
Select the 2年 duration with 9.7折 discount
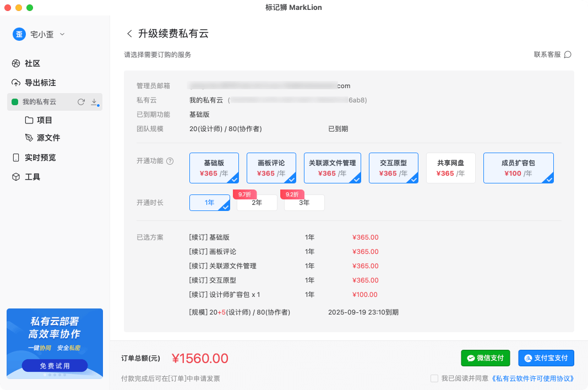point(257,203)
